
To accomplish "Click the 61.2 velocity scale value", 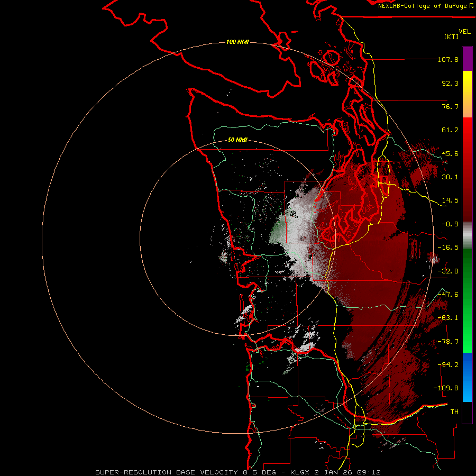I will 450,130.
